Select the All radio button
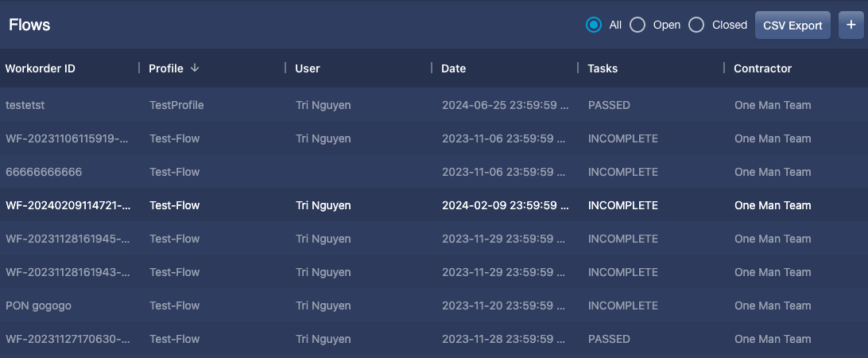The width and height of the screenshot is (868, 358). point(594,25)
